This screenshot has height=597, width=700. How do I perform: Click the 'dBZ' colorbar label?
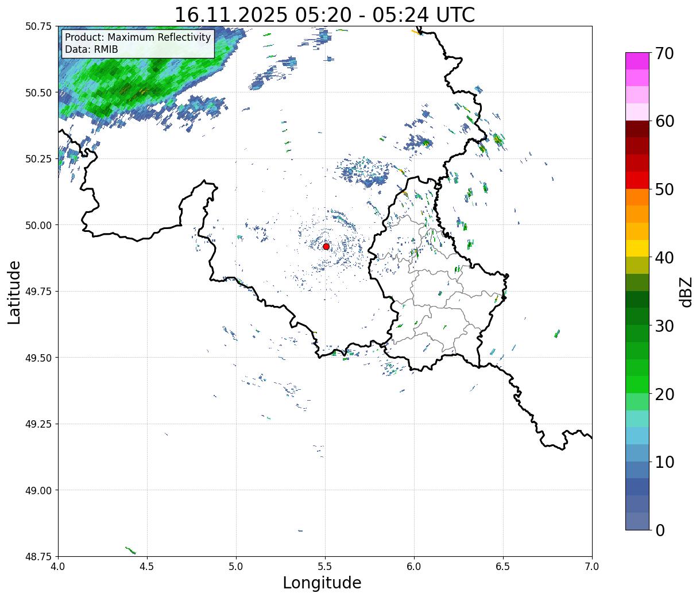[x=686, y=292]
